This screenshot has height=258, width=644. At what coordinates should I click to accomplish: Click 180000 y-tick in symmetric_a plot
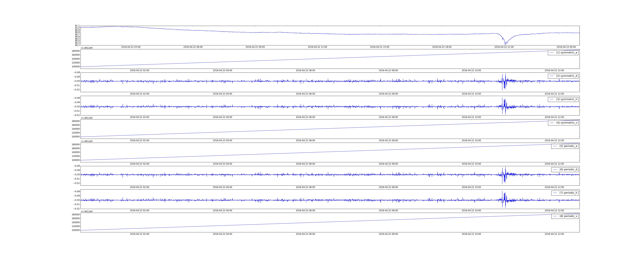pyautogui.click(x=76, y=51)
